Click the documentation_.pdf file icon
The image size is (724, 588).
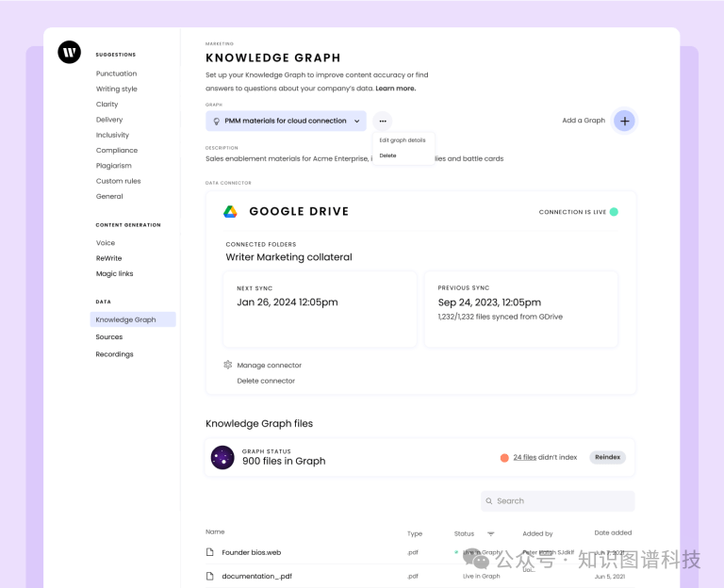pos(210,576)
